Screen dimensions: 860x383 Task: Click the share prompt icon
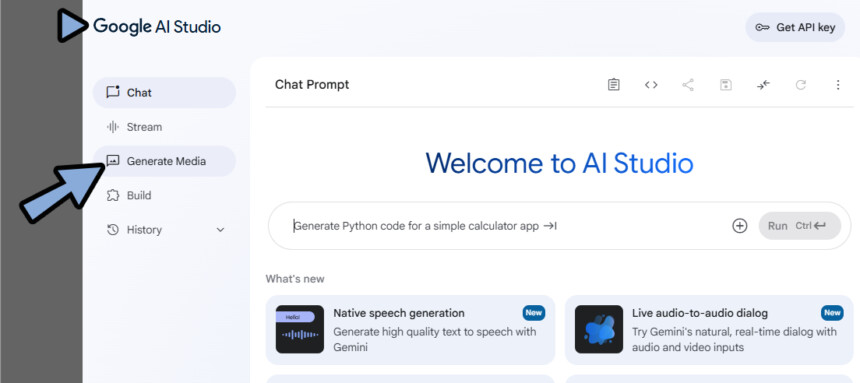688,85
